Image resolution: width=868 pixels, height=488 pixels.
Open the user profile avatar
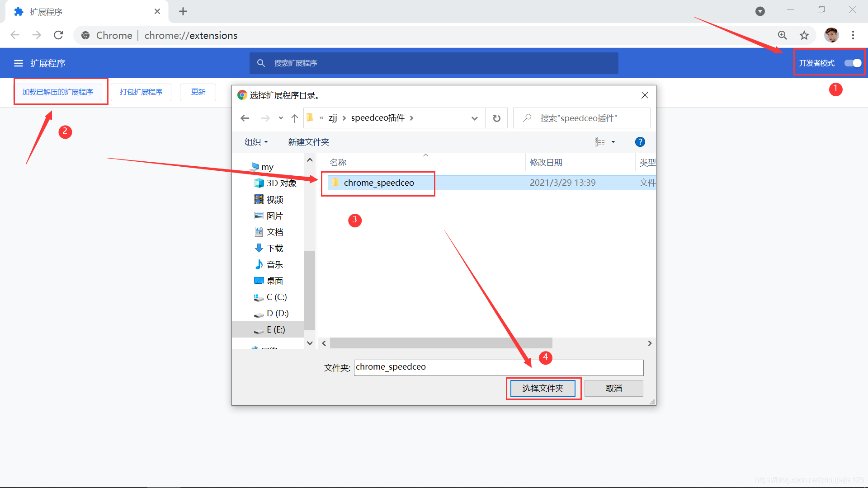(831, 35)
